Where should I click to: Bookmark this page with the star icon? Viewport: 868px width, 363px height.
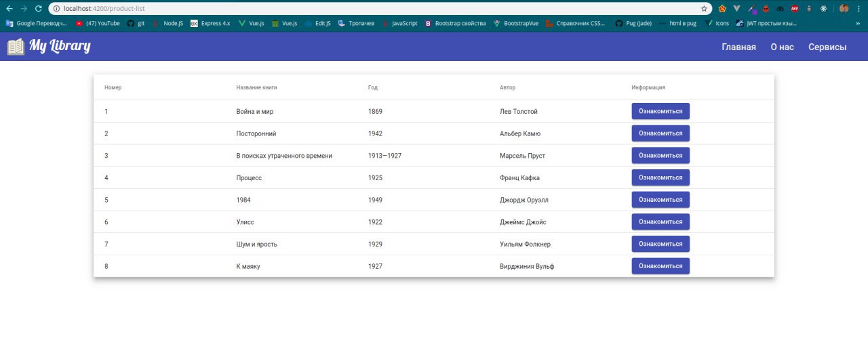[704, 9]
